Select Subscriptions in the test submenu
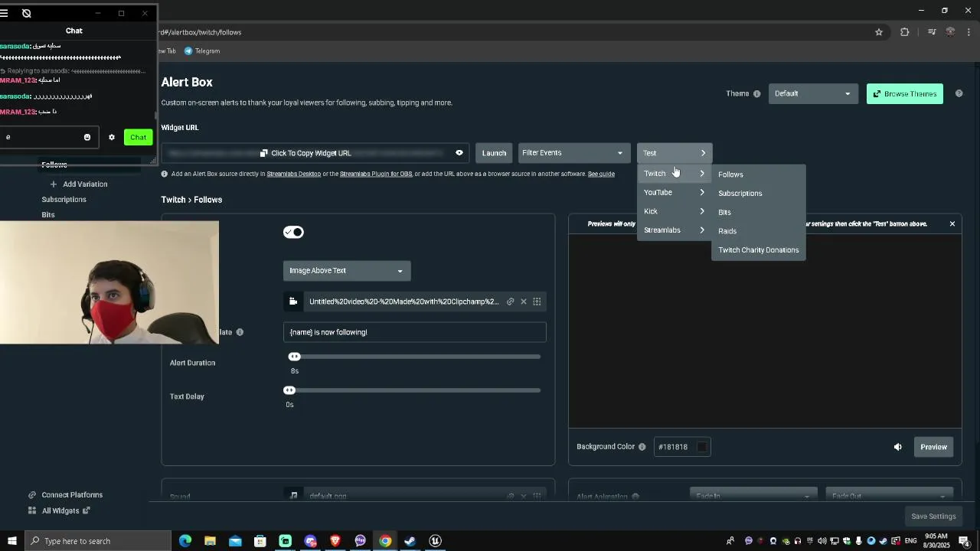The width and height of the screenshot is (980, 551). tap(740, 194)
